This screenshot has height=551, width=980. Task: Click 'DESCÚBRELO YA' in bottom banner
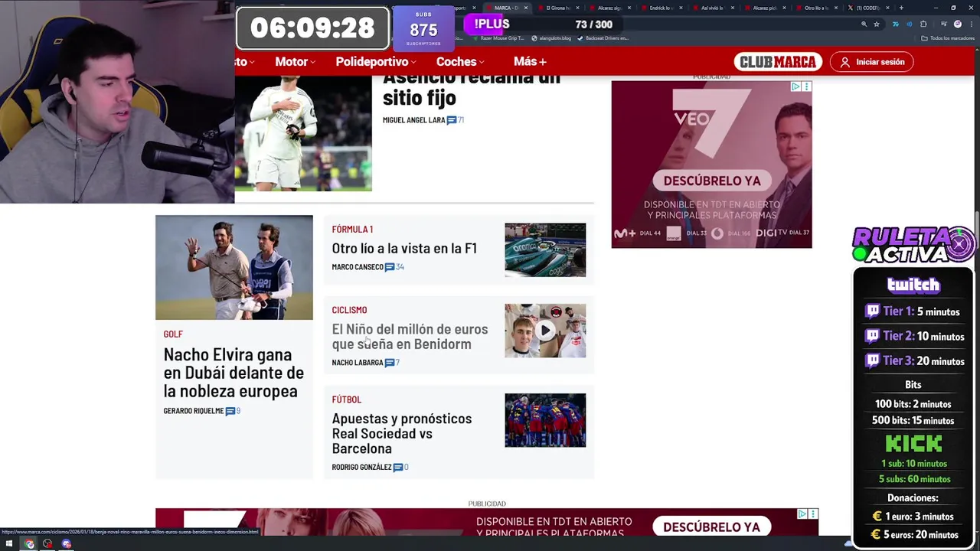point(711,527)
